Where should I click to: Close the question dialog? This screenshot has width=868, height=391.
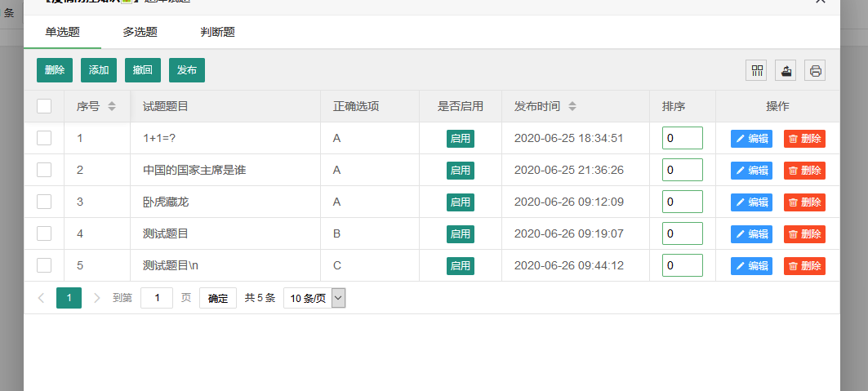click(x=821, y=2)
